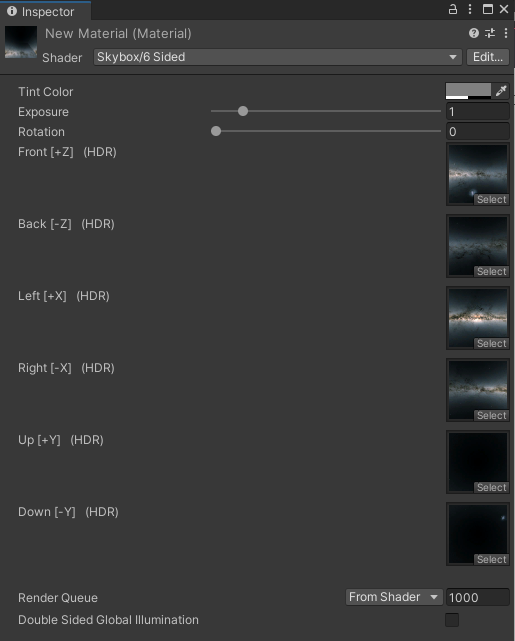Viewport: 515px width, 641px height.
Task: Switch to the Inspector tab
Action: (46, 11)
